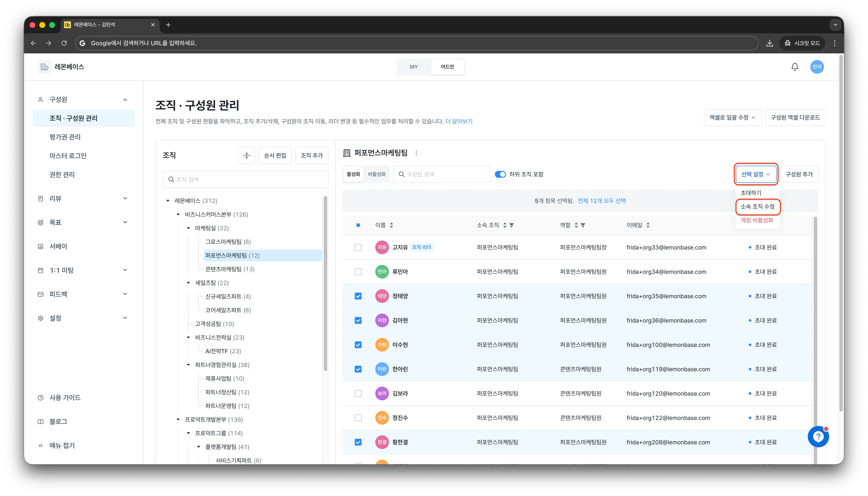The width and height of the screenshot is (868, 496).
Task: Reload the browser page
Action: 64,43
